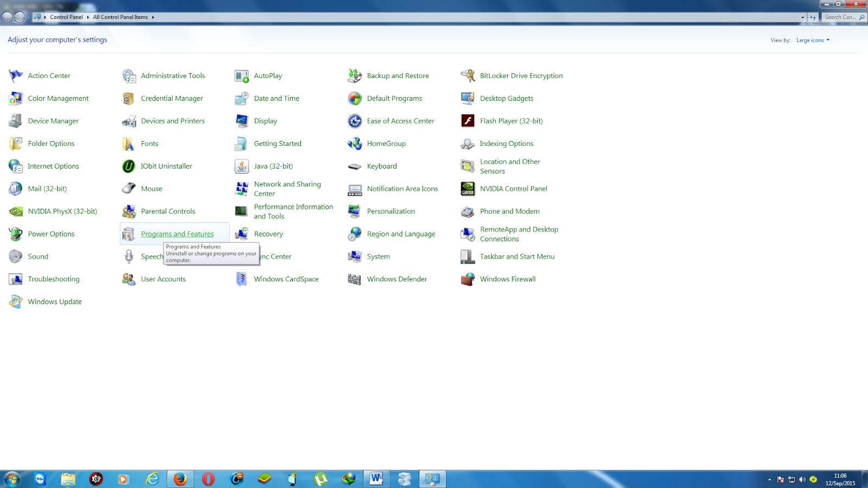Switch to Mozilla Firefox in taskbar
This screenshot has height=488, width=868.
180,479
